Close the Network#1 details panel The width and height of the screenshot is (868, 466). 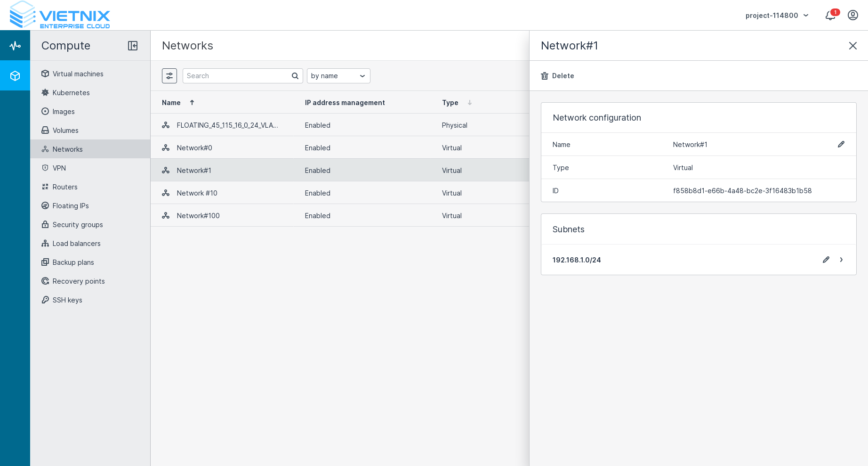[x=852, y=46]
